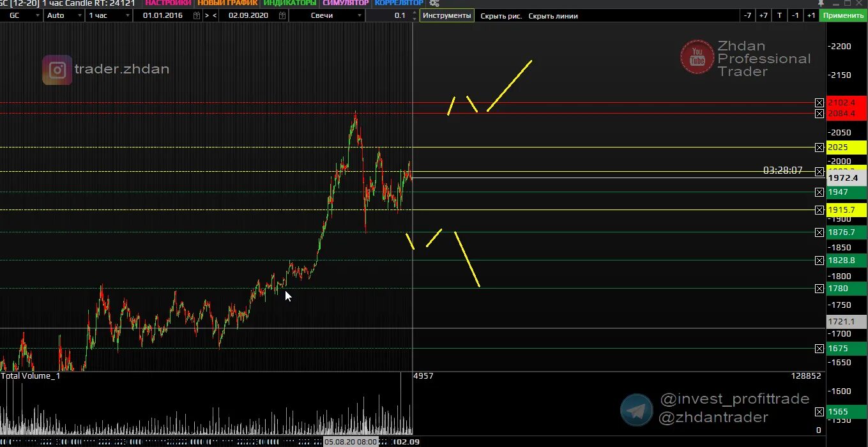The height and width of the screenshot is (447, 868).
Task: Click Скрыть рис. to hide drawings
Action: 501,16
